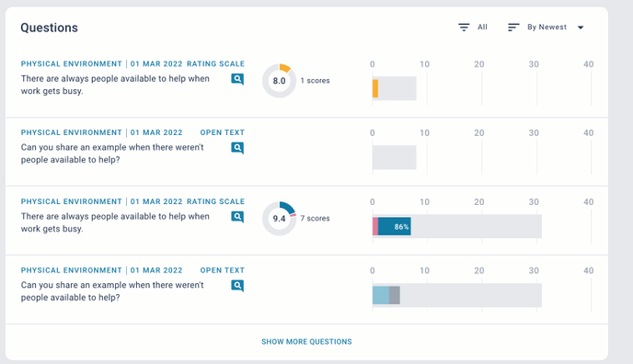Click the orange segment in first bar chart
The height and width of the screenshot is (364, 633).
375,88
